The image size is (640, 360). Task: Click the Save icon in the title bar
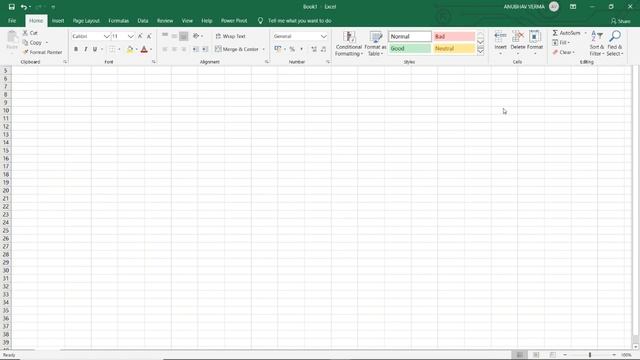coord(11,7)
